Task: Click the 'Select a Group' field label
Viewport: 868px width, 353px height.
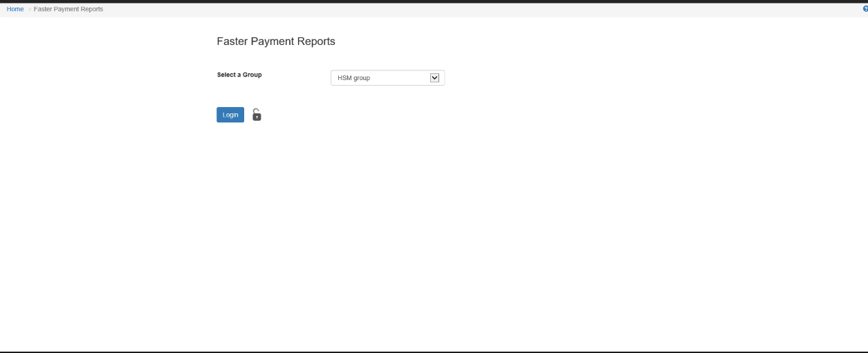Action: [239, 75]
